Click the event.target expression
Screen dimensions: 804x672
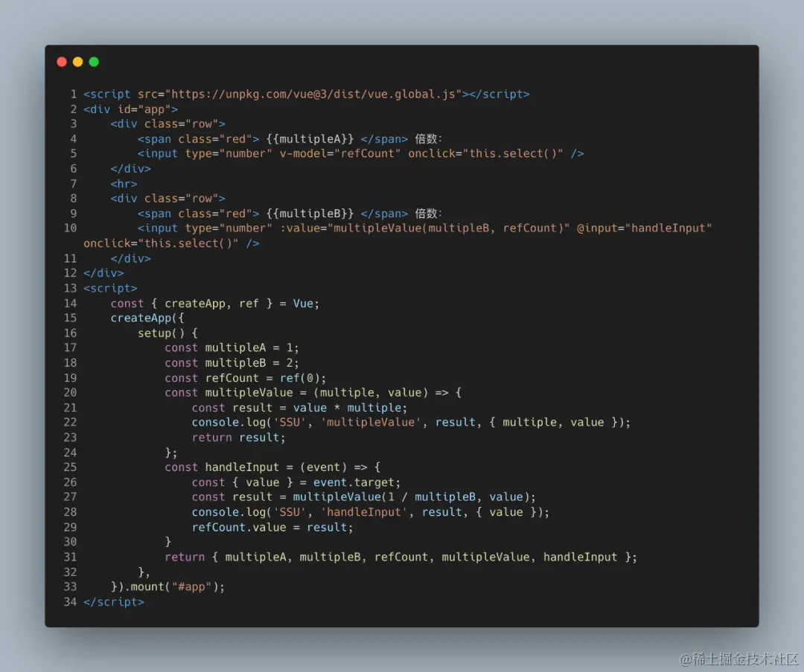click(x=354, y=482)
